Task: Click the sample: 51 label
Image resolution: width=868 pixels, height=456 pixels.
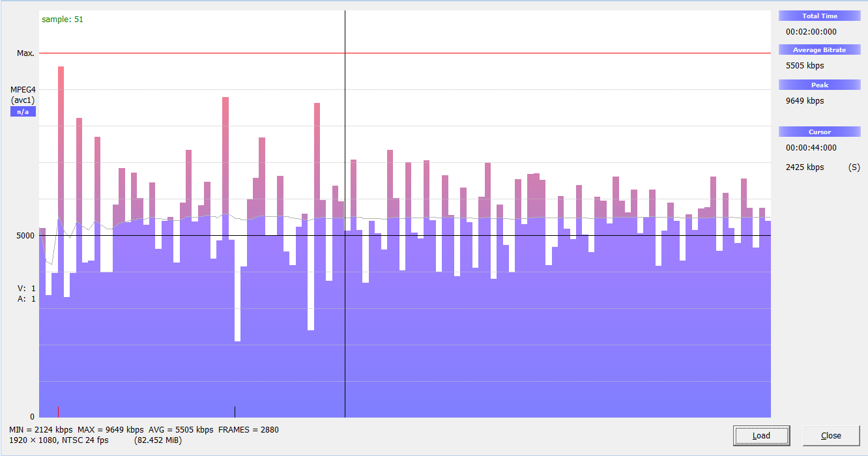Action: (63, 19)
